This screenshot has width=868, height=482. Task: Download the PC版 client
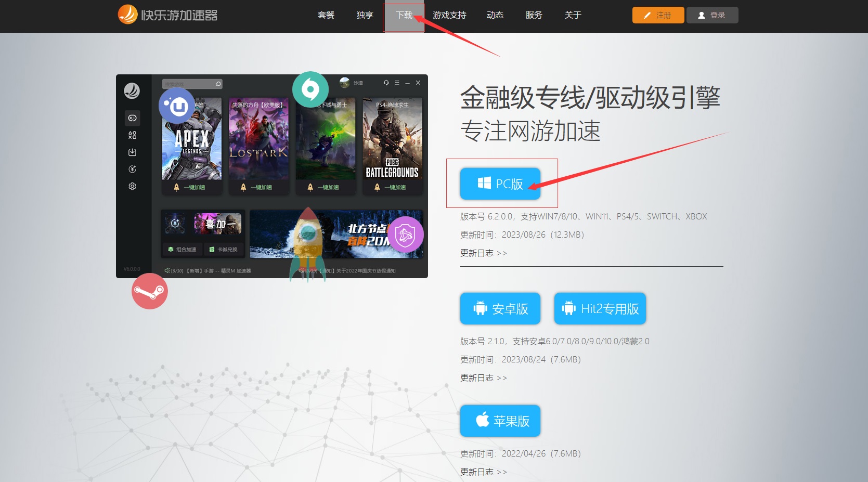coord(500,184)
